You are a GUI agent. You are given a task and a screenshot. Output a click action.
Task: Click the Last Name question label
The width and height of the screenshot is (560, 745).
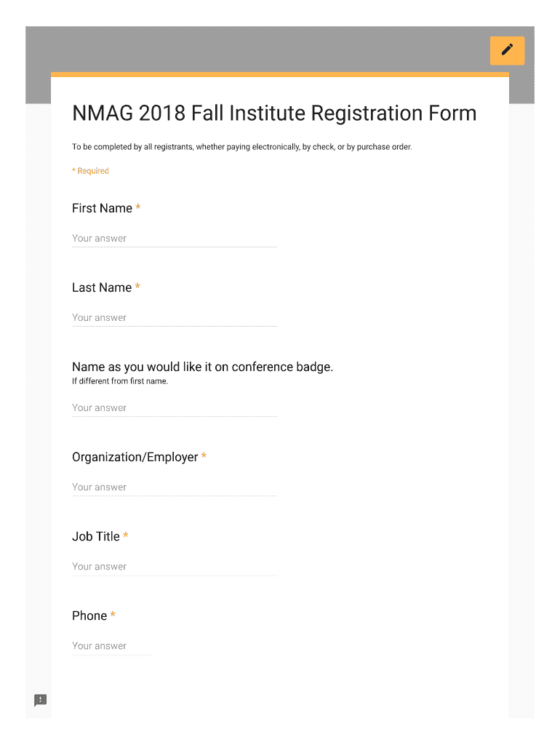point(102,287)
